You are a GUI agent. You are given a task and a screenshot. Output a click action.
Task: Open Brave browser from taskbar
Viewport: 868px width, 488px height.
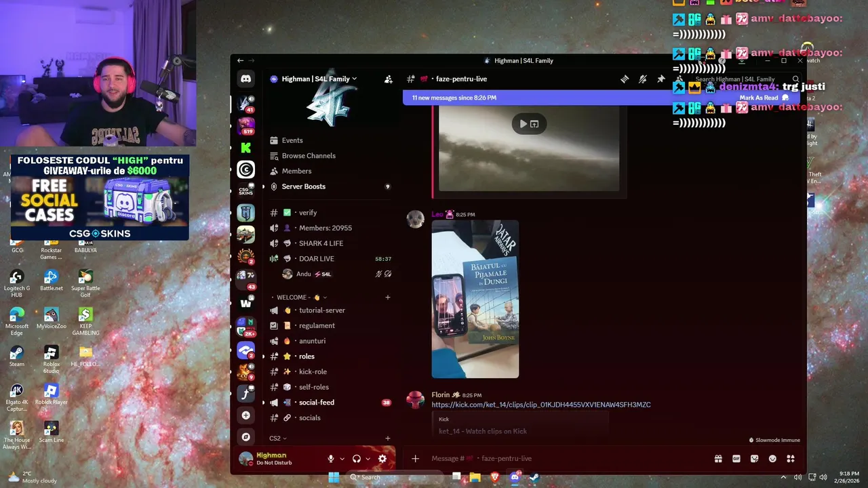(x=495, y=477)
